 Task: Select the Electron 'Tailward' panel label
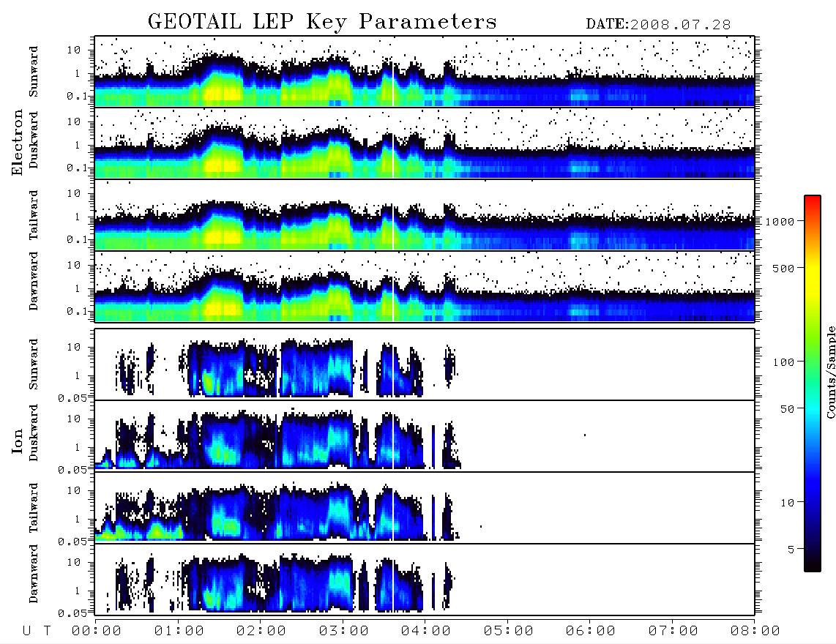[34, 214]
